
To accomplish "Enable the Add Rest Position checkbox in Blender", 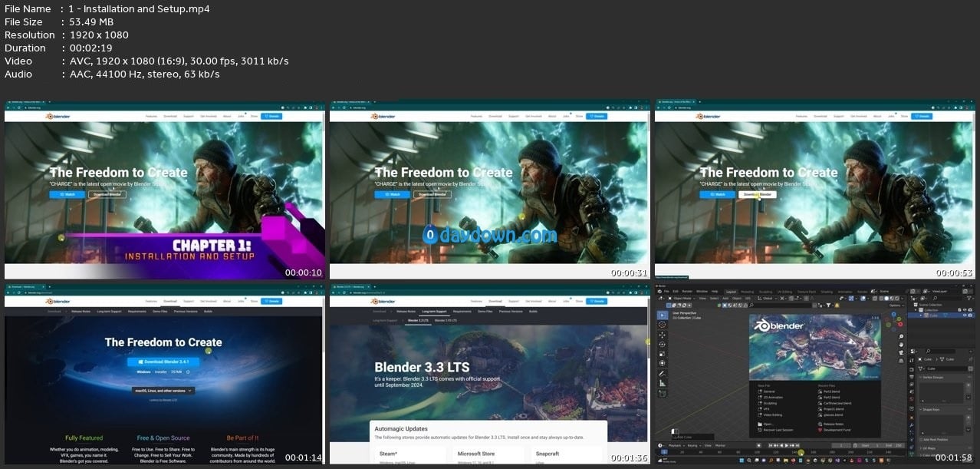I will click(921, 439).
